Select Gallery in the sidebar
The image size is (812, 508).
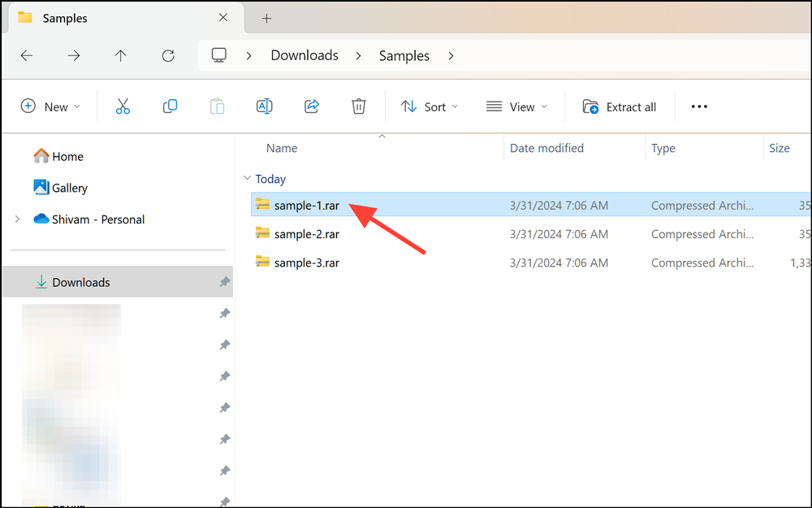(69, 187)
